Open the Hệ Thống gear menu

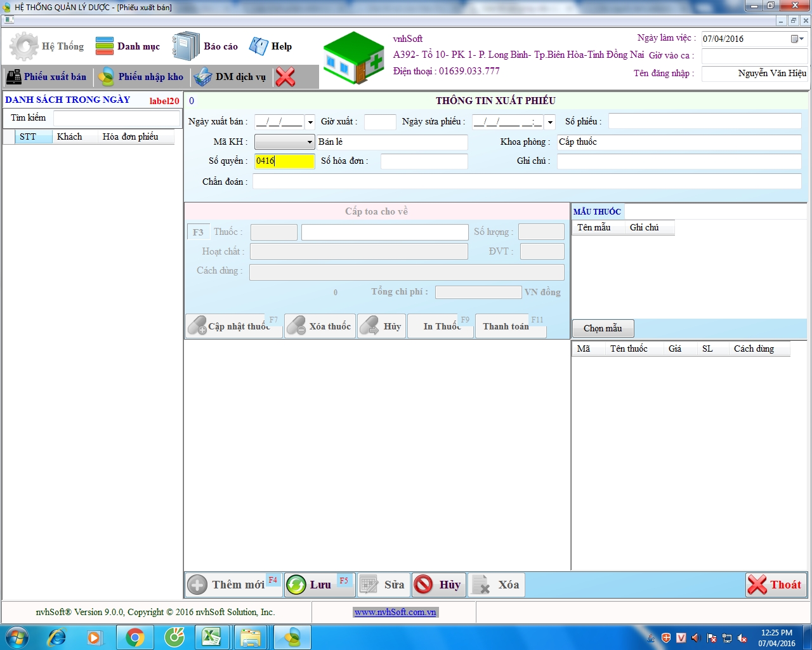[47, 46]
